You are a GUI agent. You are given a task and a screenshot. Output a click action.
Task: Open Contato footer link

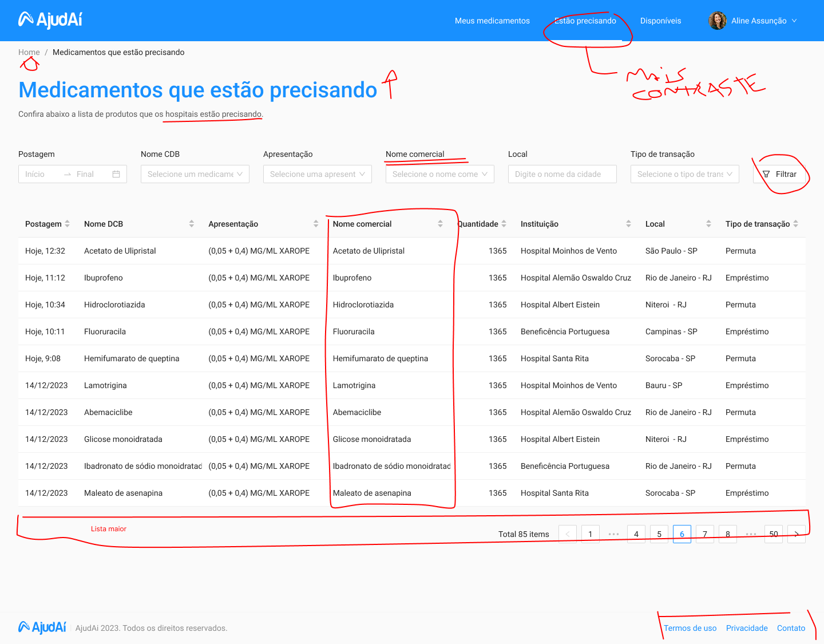pyautogui.click(x=791, y=628)
